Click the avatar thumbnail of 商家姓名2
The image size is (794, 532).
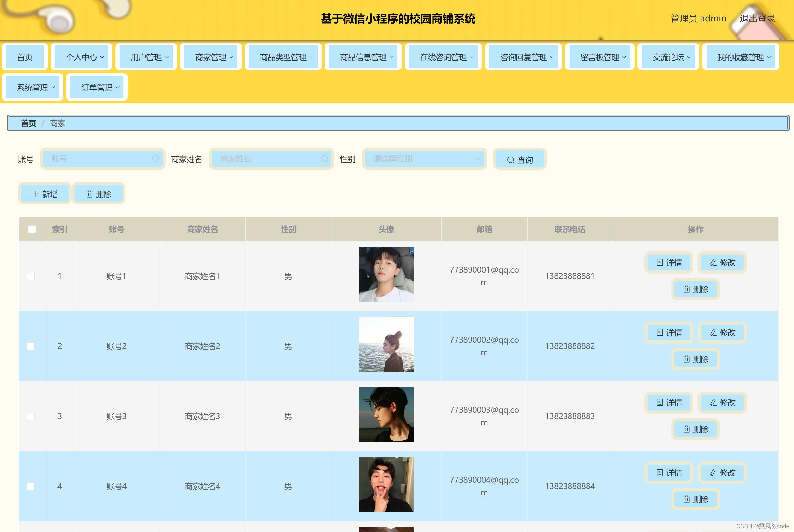pos(386,344)
